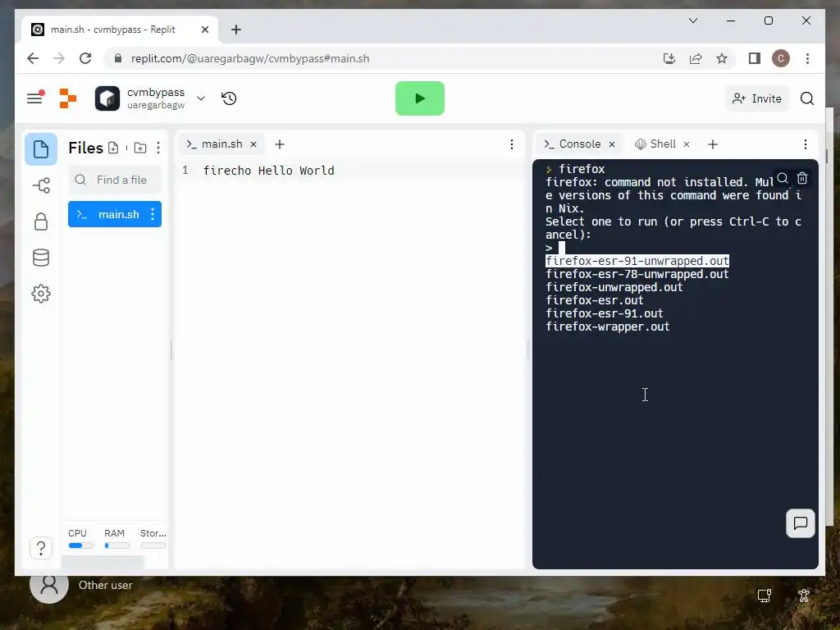Close the main.sh - cvmbypass browser tab
This screenshot has height=630, width=840.
coord(204,30)
